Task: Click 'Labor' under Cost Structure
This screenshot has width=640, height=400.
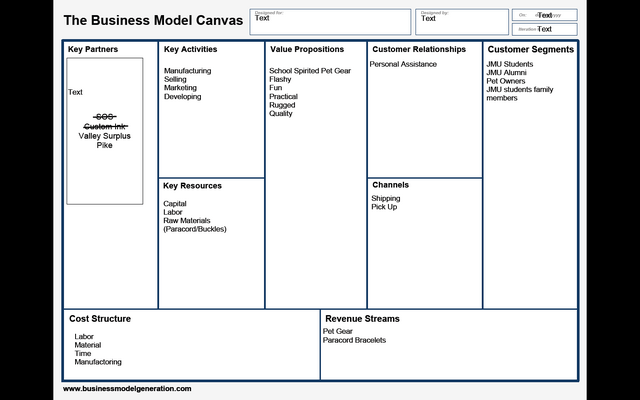Action: (x=84, y=337)
